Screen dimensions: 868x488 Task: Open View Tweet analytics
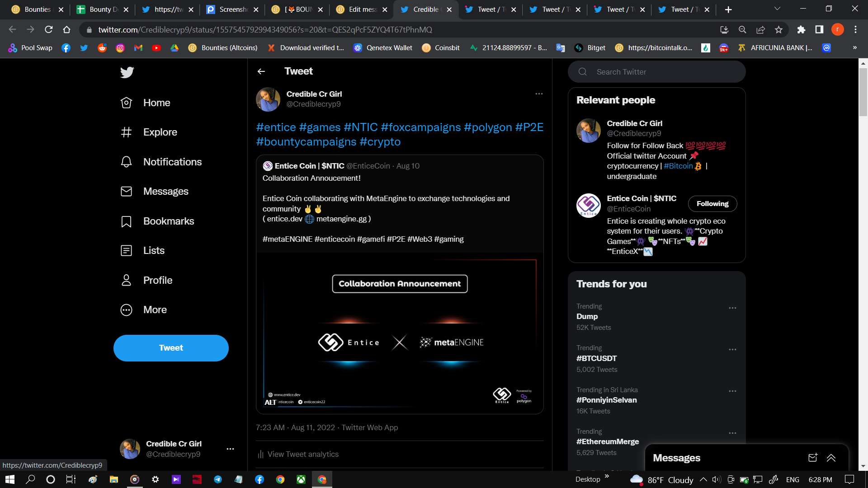(298, 455)
